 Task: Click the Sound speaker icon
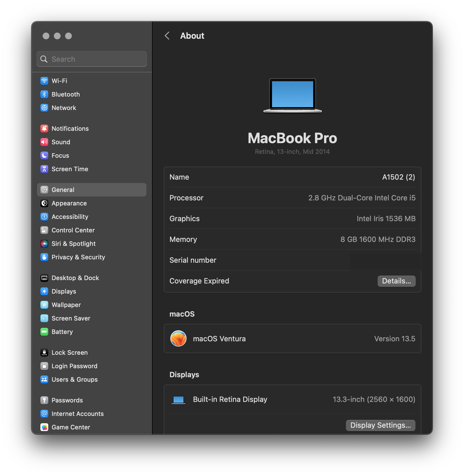pos(44,142)
